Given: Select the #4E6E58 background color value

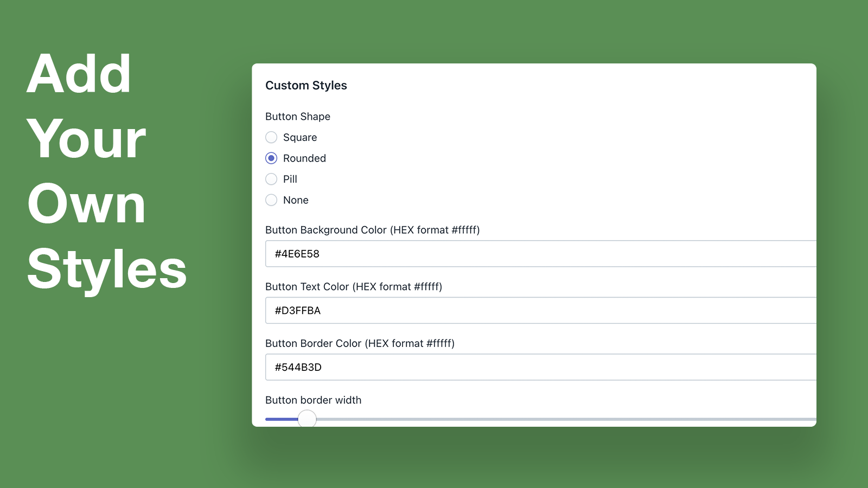Looking at the screenshot, I should [298, 253].
